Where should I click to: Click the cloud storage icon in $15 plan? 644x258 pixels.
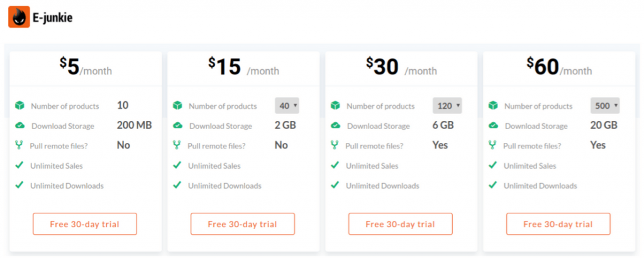coord(177,125)
